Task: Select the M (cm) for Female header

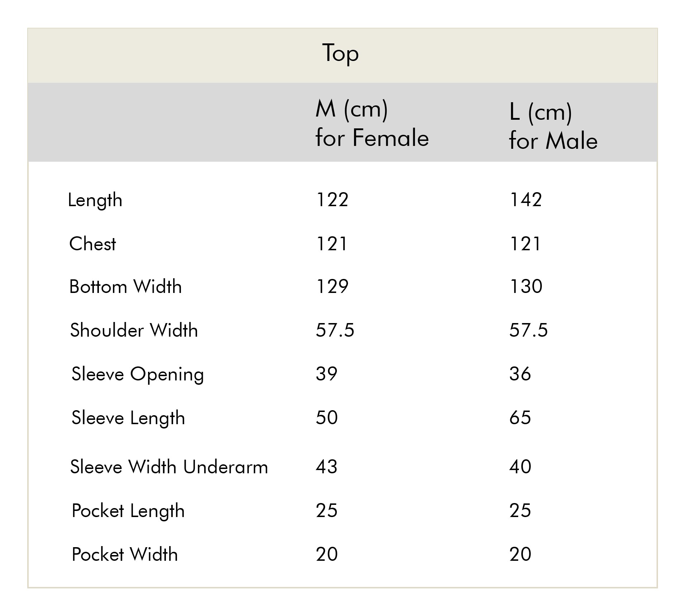Action: 372,123
